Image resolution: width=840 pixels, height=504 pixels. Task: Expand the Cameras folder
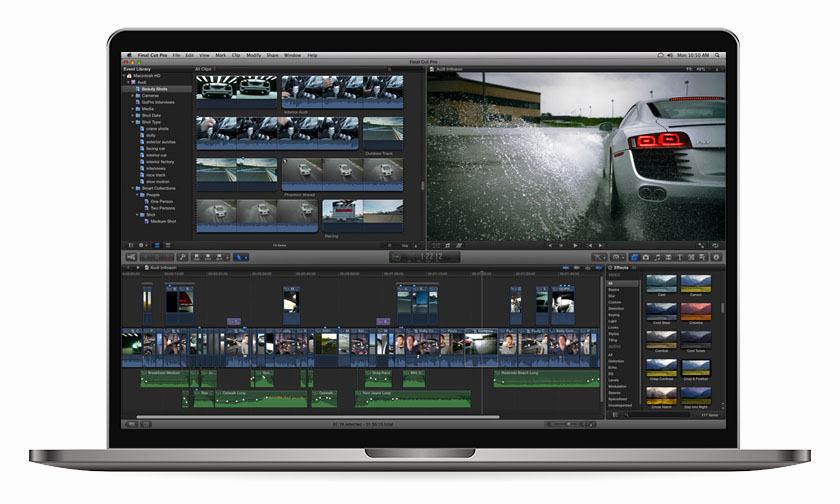coord(133,95)
